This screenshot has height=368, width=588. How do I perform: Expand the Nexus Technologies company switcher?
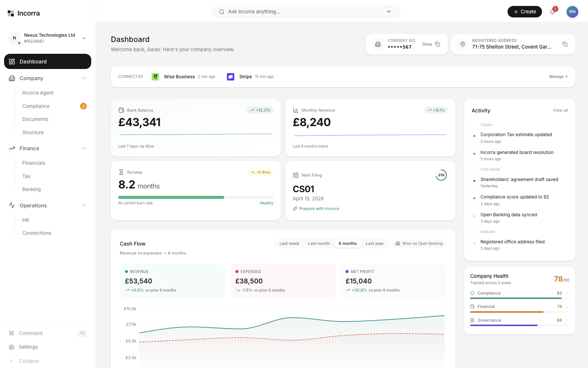coord(84,38)
